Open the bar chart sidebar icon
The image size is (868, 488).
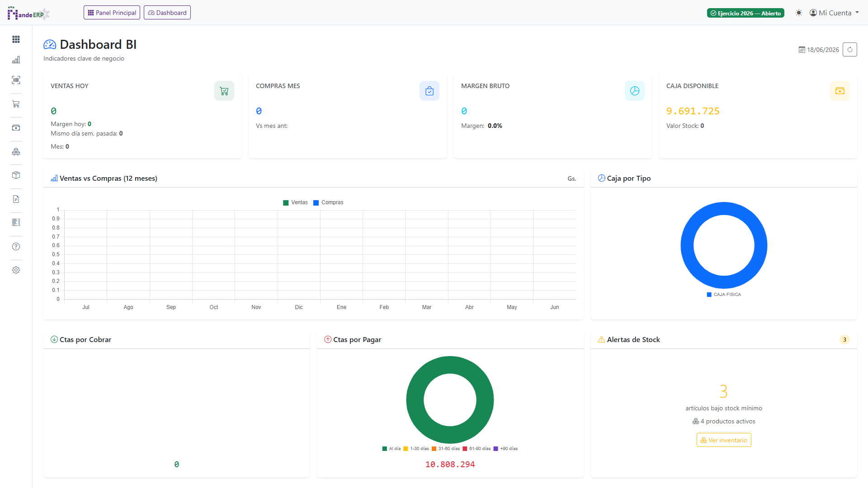[16, 60]
